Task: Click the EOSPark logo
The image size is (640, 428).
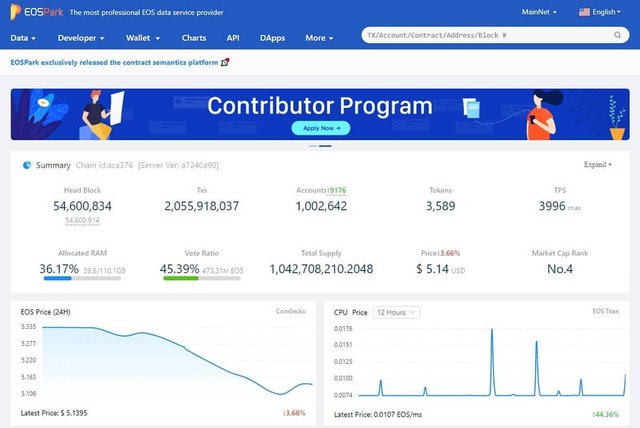Action: (x=37, y=12)
